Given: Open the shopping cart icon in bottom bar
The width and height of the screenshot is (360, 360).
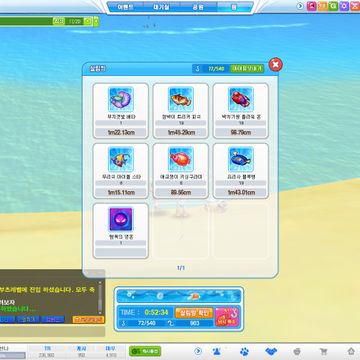Looking at the screenshot, I should click(x=324, y=351).
